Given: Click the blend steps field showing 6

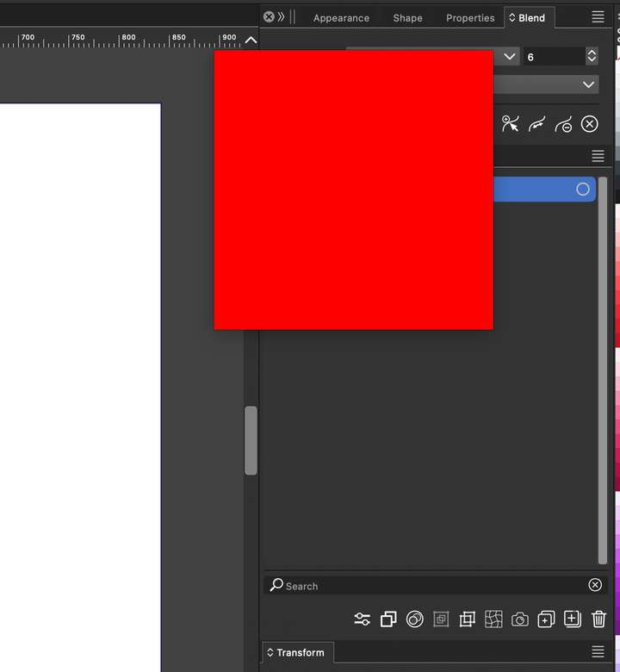Looking at the screenshot, I should tap(554, 57).
